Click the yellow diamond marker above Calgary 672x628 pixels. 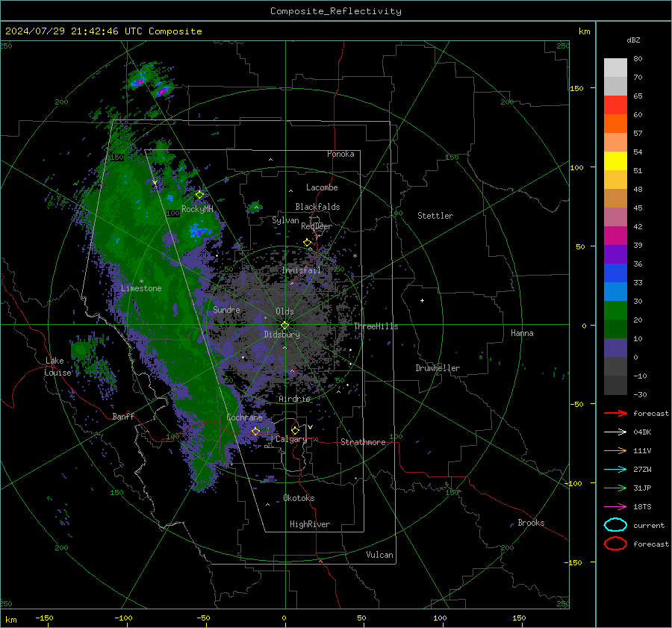pos(295,430)
